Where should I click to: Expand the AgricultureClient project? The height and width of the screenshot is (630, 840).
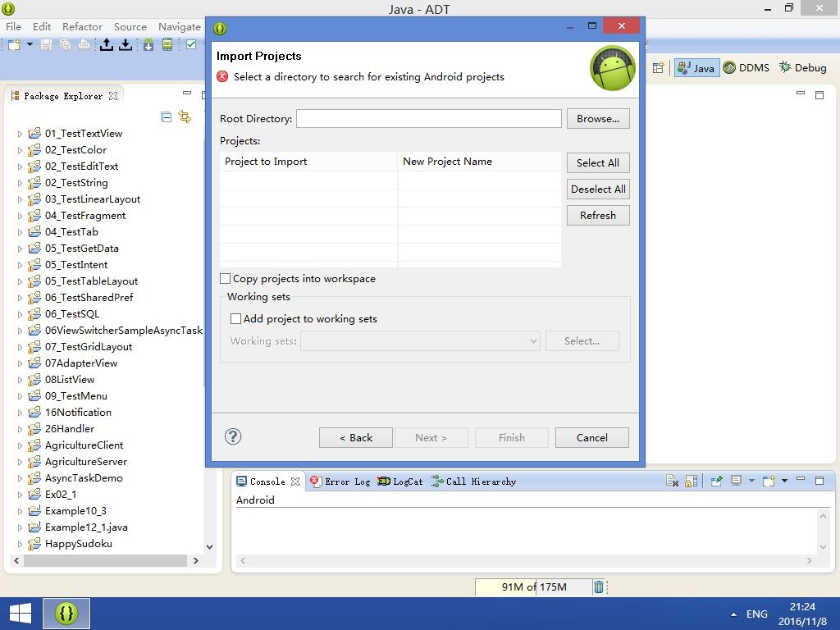(x=20, y=445)
